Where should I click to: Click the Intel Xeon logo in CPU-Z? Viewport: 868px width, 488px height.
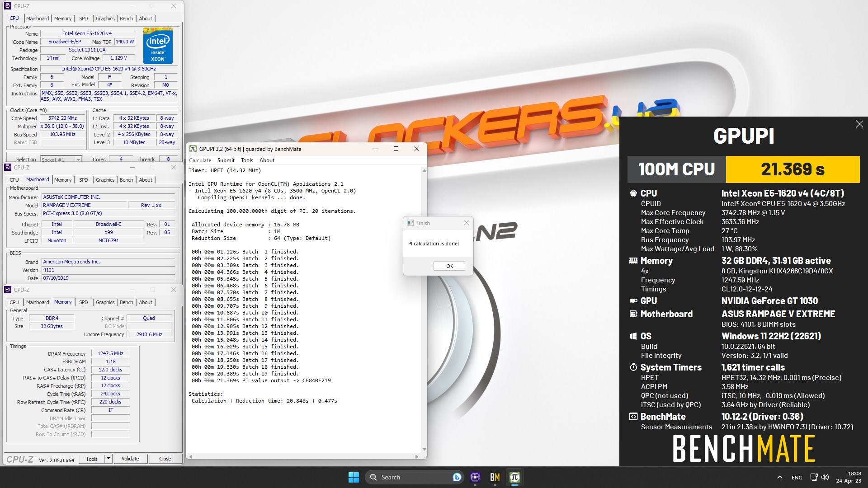pyautogui.click(x=158, y=46)
